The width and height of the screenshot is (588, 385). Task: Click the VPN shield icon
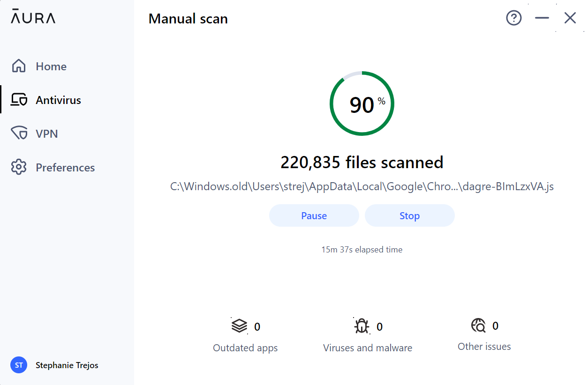(x=19, y=133)
